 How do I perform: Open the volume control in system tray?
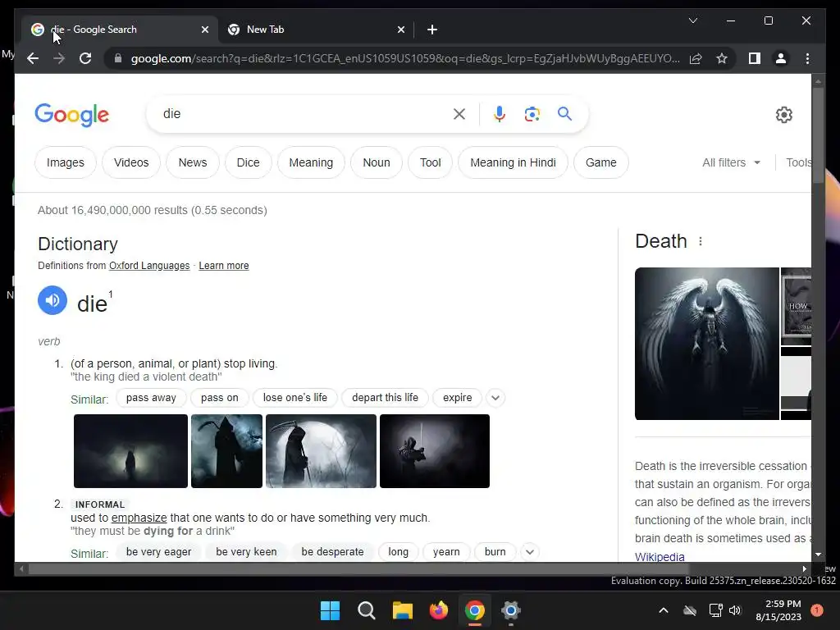tap(734, 610)
